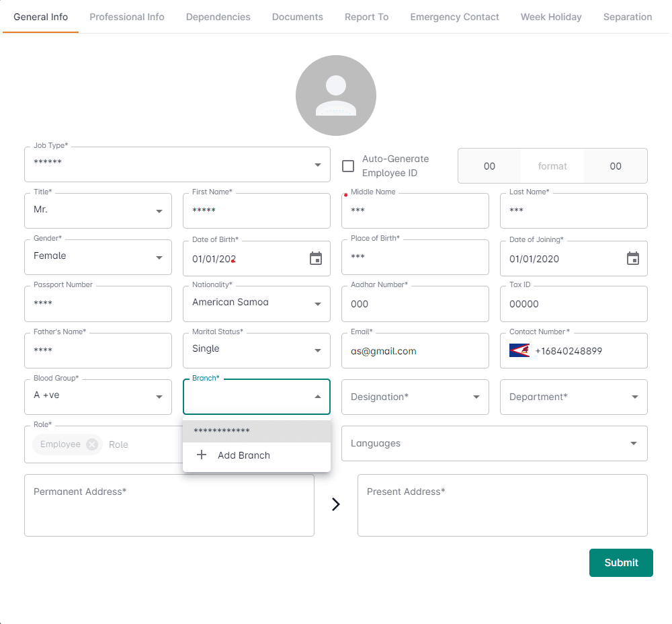Image resolution: width=672 pixels, height=624 pixels.
Task: Select the Add Branch option
Action: (243, 455)
